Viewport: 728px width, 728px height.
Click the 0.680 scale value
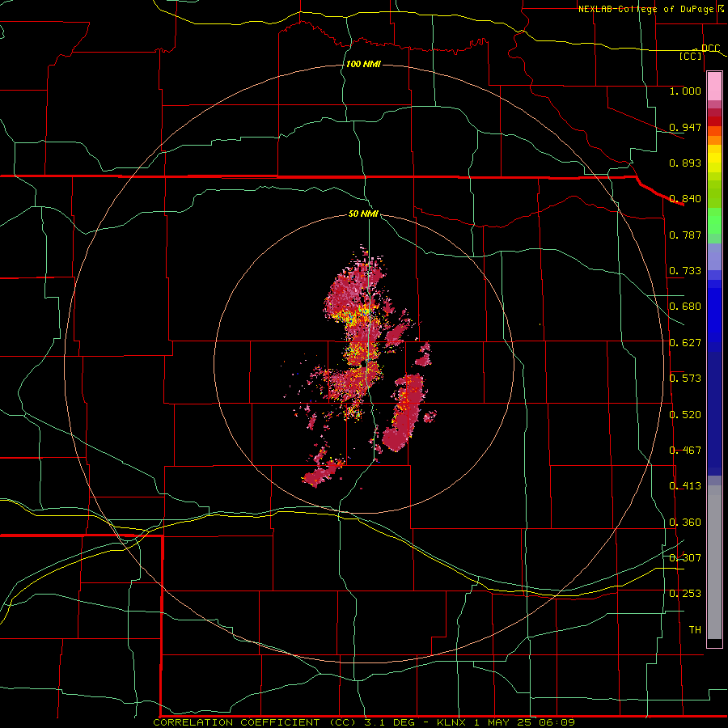(x=685, y=307)
